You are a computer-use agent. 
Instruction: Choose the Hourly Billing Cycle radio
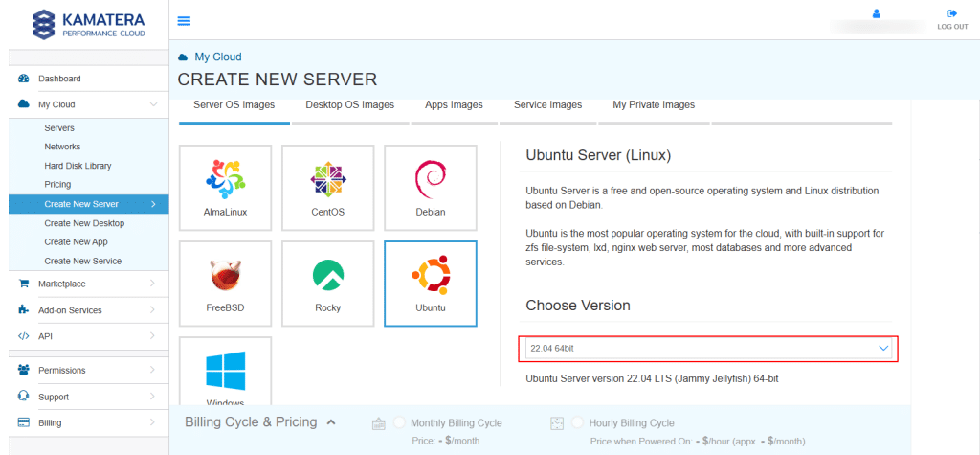(x=577, y=422)
